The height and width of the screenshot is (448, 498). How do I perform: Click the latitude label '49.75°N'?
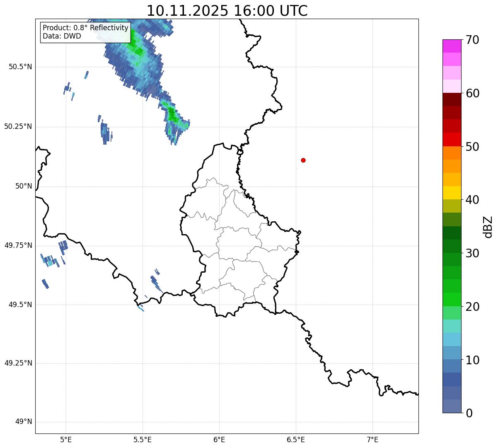pos(18,245)
